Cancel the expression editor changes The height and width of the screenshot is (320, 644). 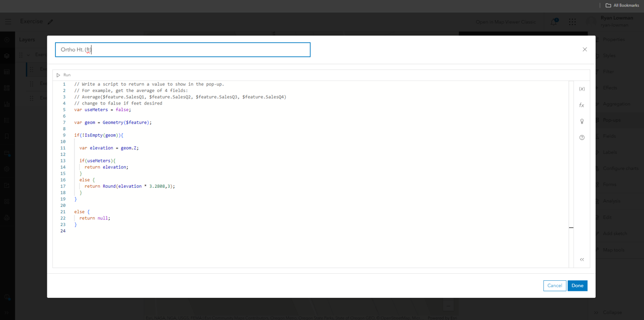(554, 286)
